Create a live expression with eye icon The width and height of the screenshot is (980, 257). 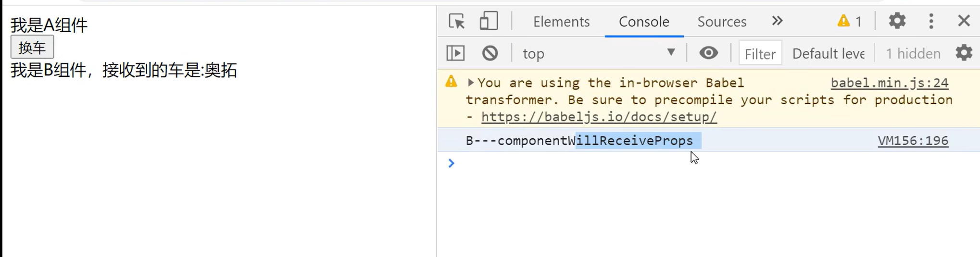(708, 53)
